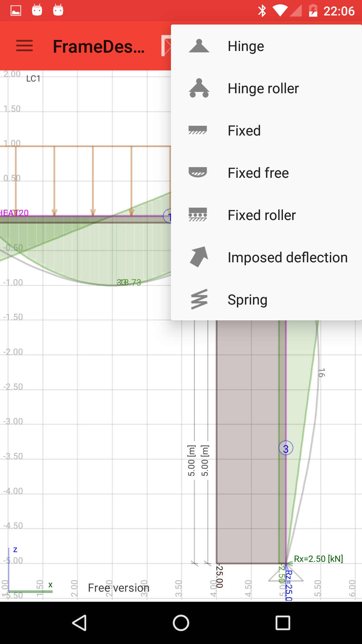This screenshot has height=644, width=362.
Task: Open recent apps with square button
Action: click(x=283, y=623)
